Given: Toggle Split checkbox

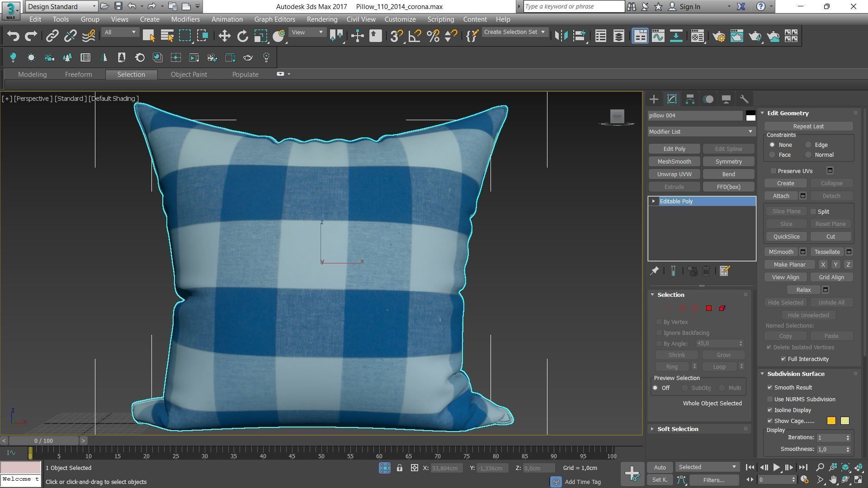Looking at the screenshot, I should (x=813, y=212).
